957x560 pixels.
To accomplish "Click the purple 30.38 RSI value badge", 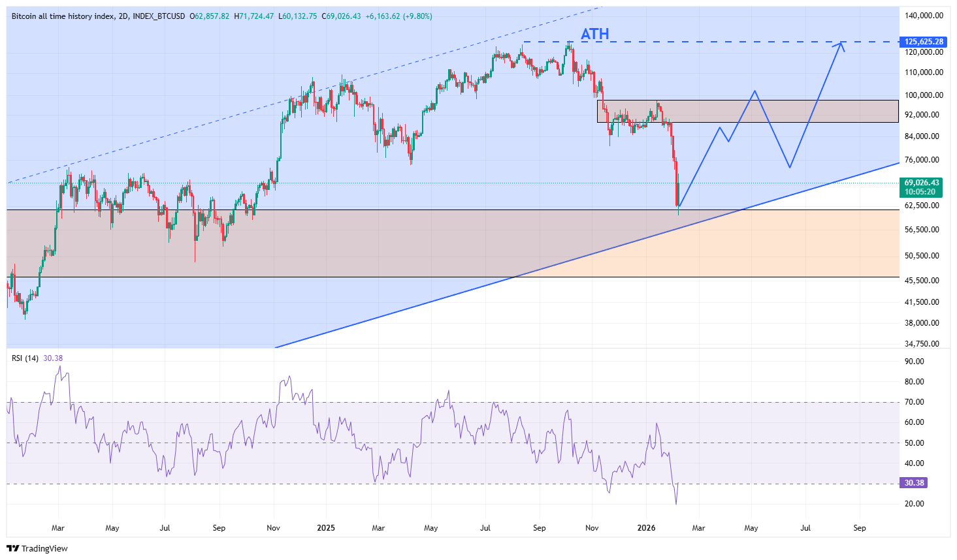I will [x=914, y=483].
